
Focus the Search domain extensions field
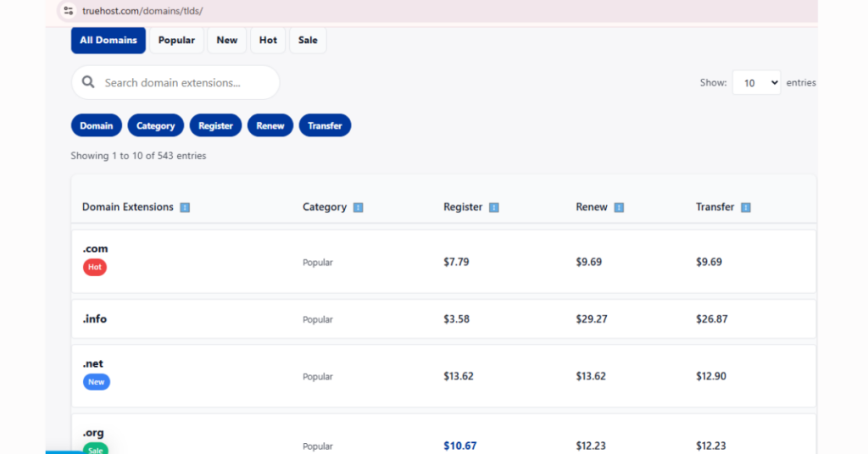coord(175,82)
